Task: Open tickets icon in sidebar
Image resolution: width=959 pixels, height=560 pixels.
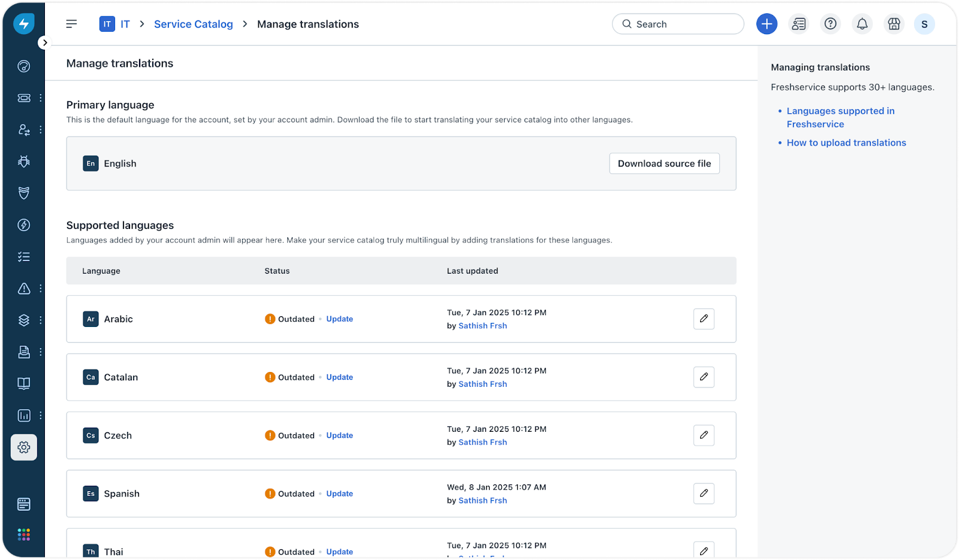Action: [24, 98]
